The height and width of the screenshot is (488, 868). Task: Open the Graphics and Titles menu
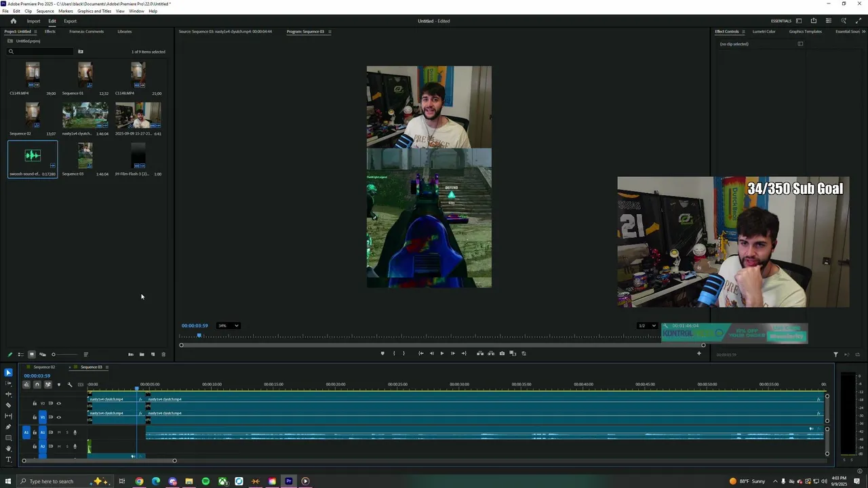[94, 12]
